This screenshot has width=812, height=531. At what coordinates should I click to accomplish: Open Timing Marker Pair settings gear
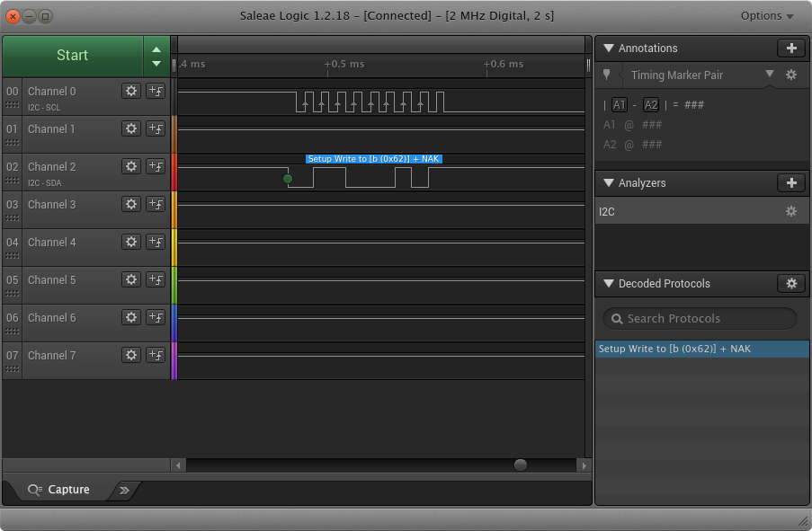pos(790,75)
